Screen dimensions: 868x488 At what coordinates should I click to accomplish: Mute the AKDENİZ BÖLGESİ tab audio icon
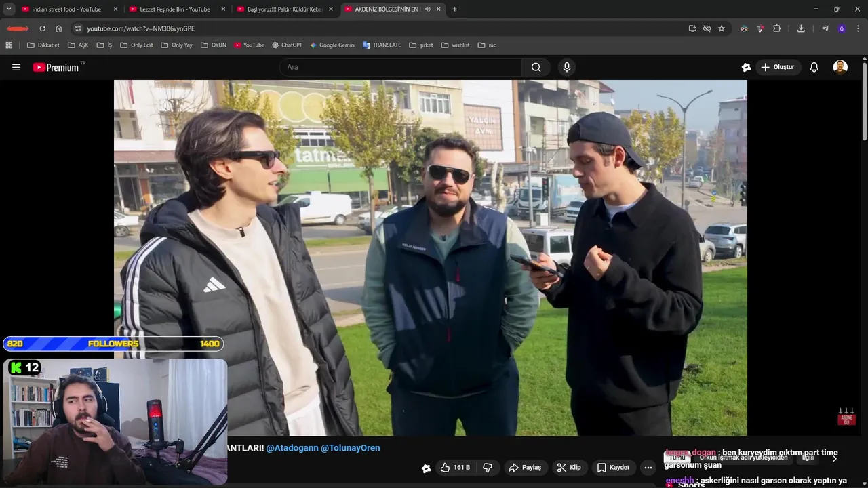click(427, 9)
